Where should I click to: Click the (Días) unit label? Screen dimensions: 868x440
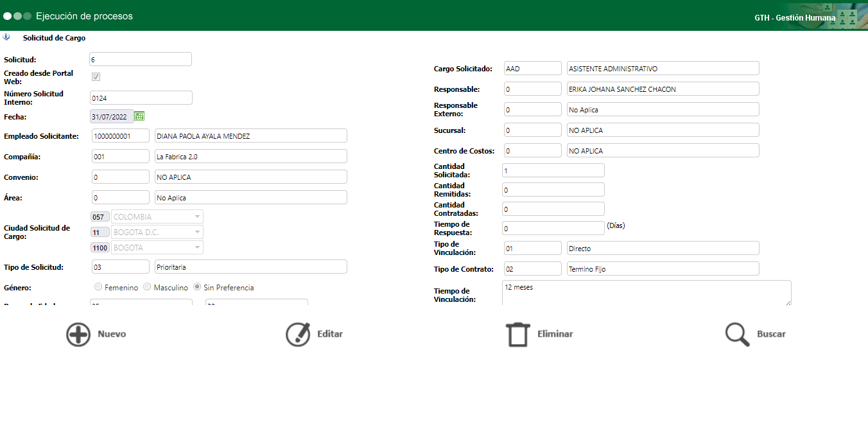(x=616, y=225)
